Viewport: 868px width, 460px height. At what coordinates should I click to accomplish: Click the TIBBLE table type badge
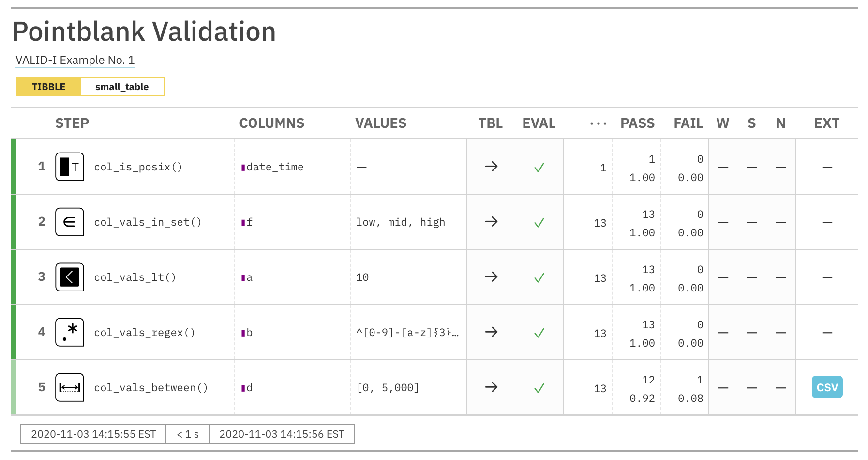coord(49,87)
